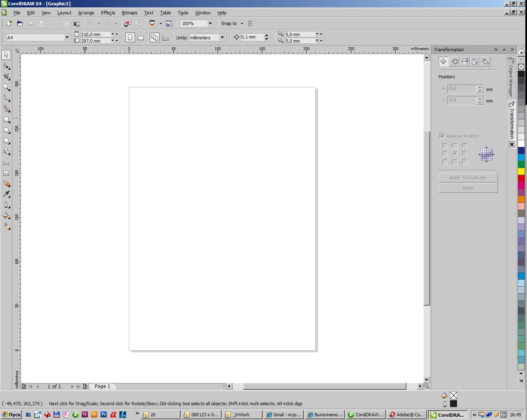Pick the red color swatch in the palette
Image resolution: width=527 pixels, height=420 pixels.
pyautogui.click(x=521, y=178)
